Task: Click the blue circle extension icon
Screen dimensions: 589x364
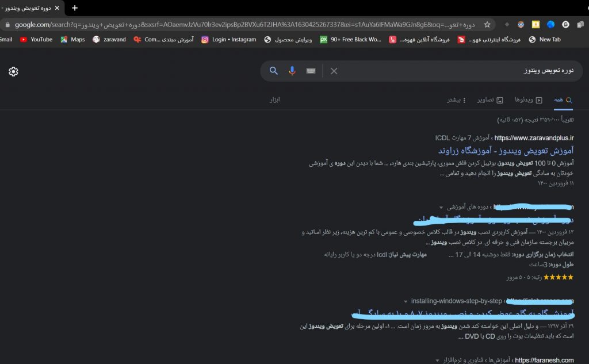Action: (x=550, y=25)
